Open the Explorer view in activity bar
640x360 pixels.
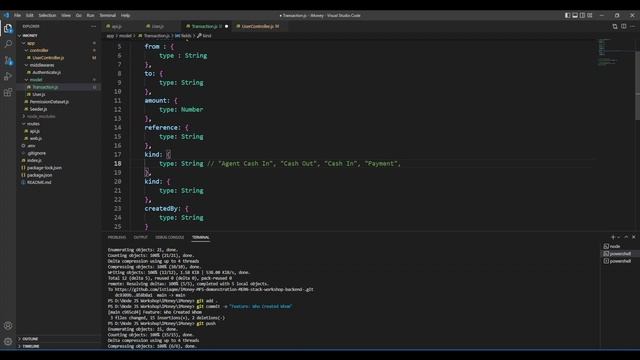click(x=8, y=29)
